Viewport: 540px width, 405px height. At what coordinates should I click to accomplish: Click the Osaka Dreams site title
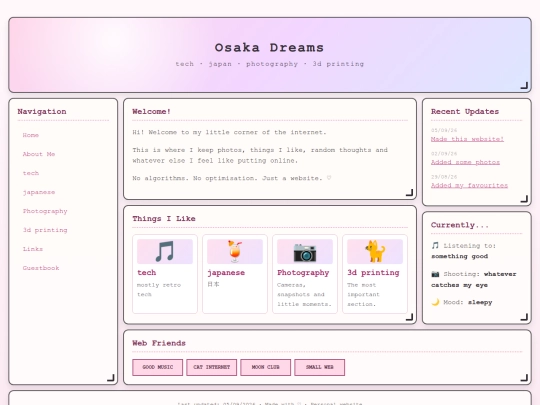point(269,48)
